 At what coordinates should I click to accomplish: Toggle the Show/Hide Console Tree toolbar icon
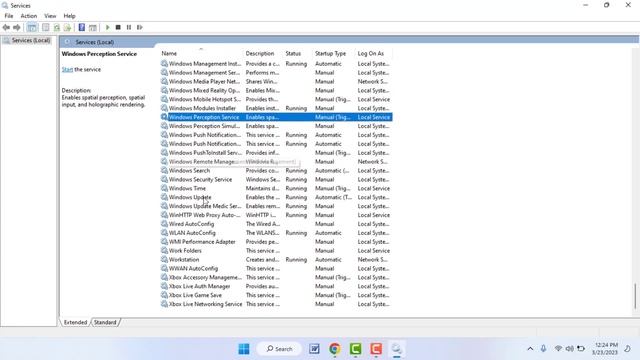pyautogui.click(x=31, y=27)
